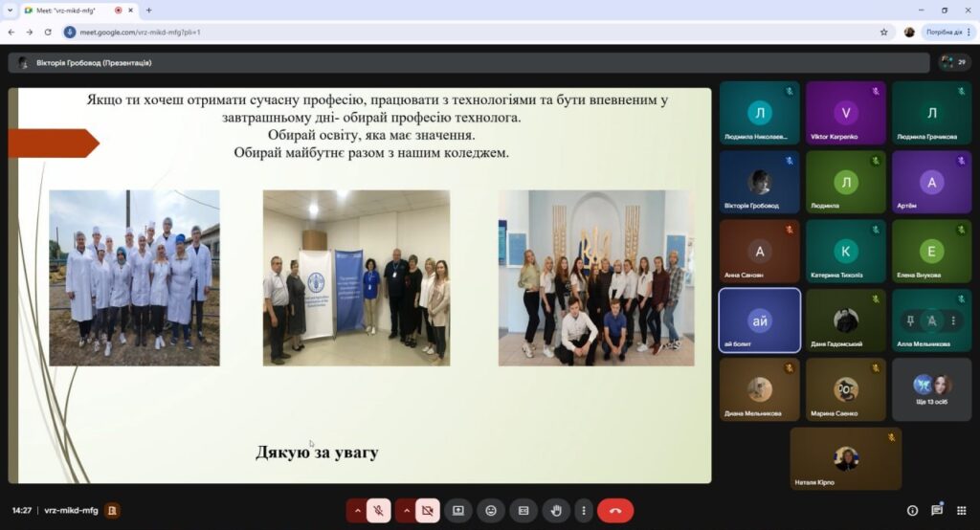
Task: Toggle closed captions button
Action: click(x=523, y=511)
